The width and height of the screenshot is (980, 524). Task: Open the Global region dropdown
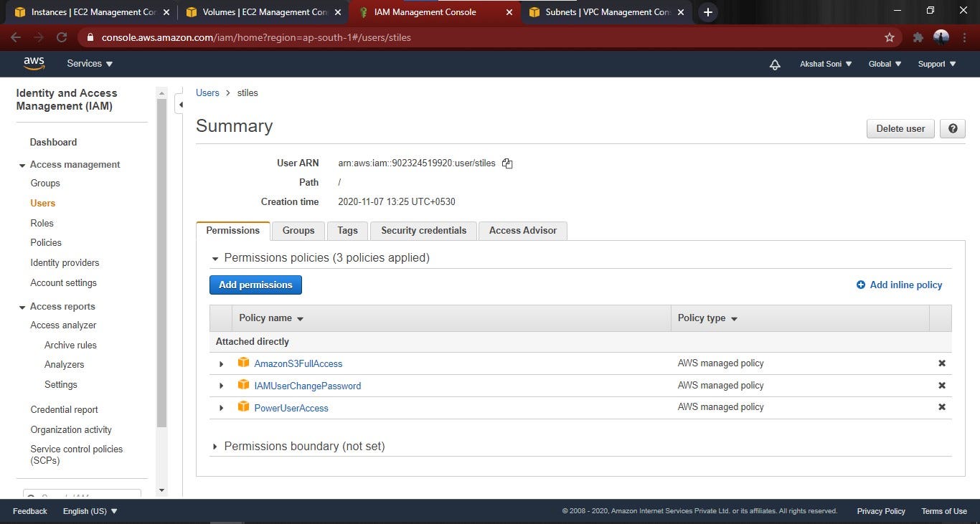[x=885, y=65]
